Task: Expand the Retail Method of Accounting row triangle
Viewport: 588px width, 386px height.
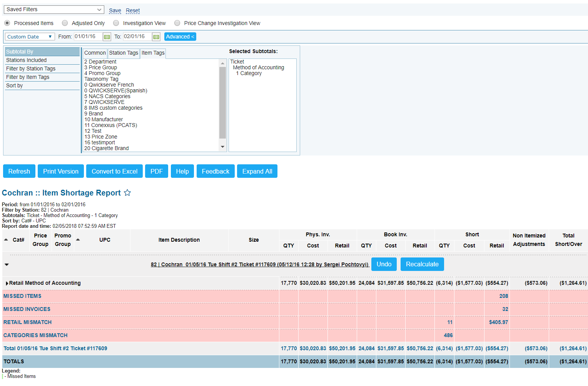Action: (x=7, y=283)
